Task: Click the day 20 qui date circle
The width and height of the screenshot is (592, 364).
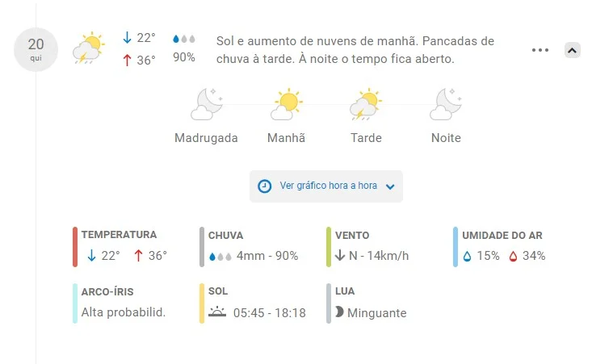Action: [36, 49]
